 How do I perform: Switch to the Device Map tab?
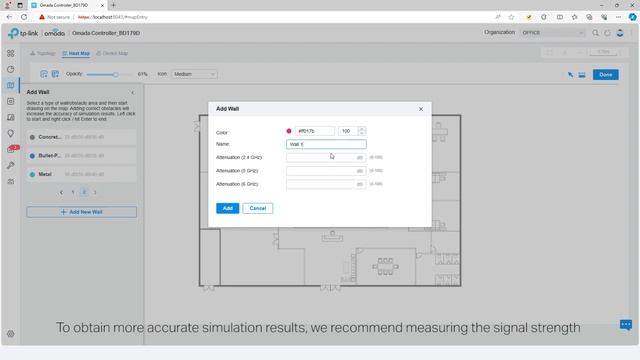112,53
